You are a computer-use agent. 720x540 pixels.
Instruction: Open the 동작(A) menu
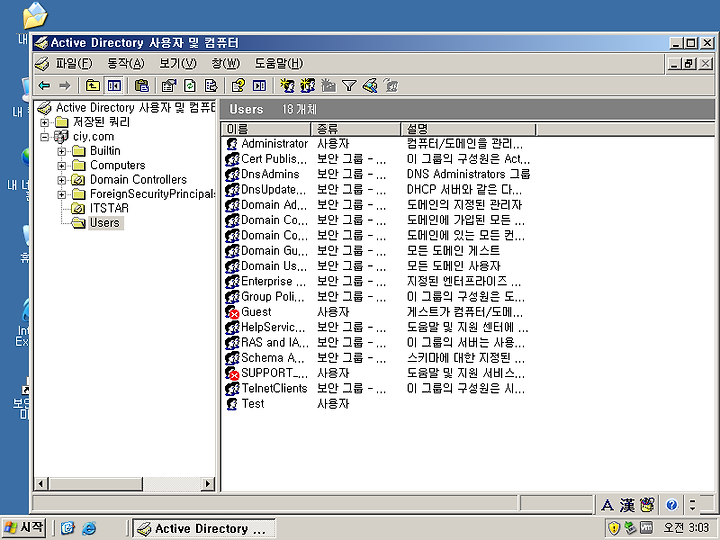pos(125,63)
